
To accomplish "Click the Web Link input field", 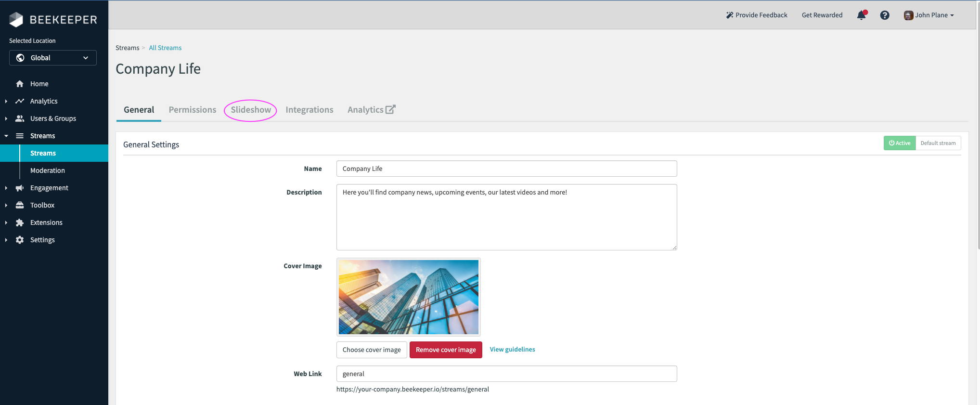I will (x=506, y=374).
